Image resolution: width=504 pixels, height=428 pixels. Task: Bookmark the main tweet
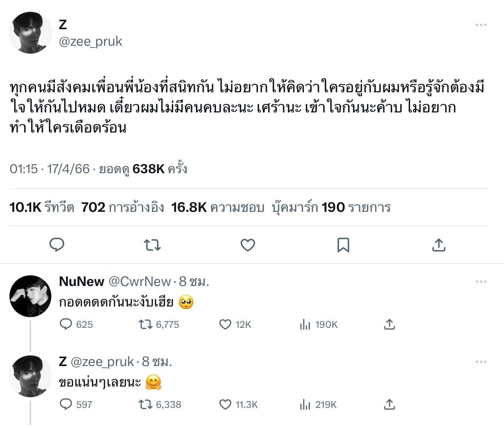pos(343,245)
